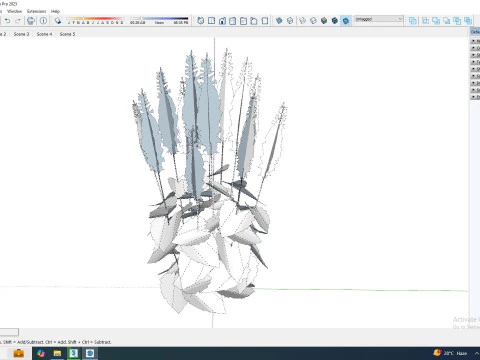The image size is (480, 360).
Task: Click Outer Shell solid tool icon
Action: [x=413, y=21]
